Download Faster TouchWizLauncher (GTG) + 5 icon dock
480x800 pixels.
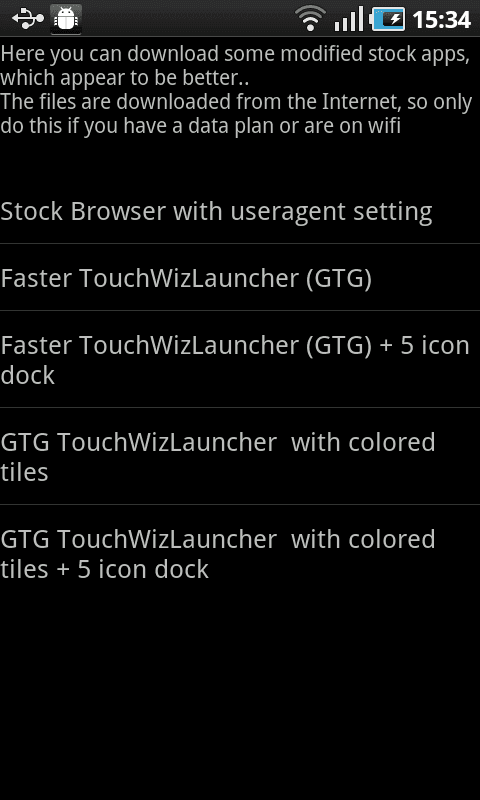pyautogui.click(x=240, y=359)
